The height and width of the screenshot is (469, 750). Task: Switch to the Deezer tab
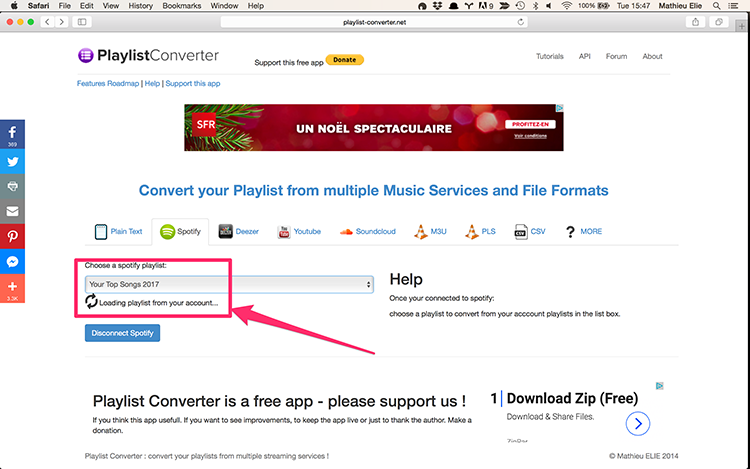point(238,231)
